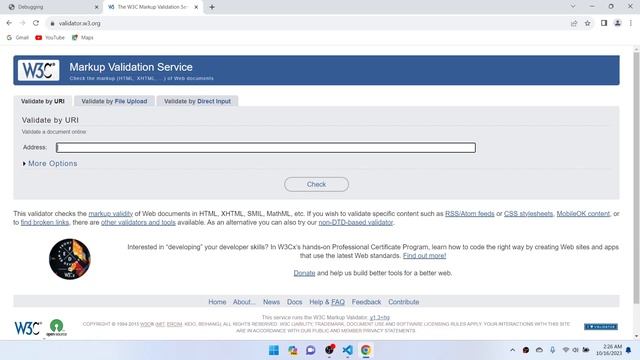
Task: Open About... in footer menu
Action: (x=244, y=302)
